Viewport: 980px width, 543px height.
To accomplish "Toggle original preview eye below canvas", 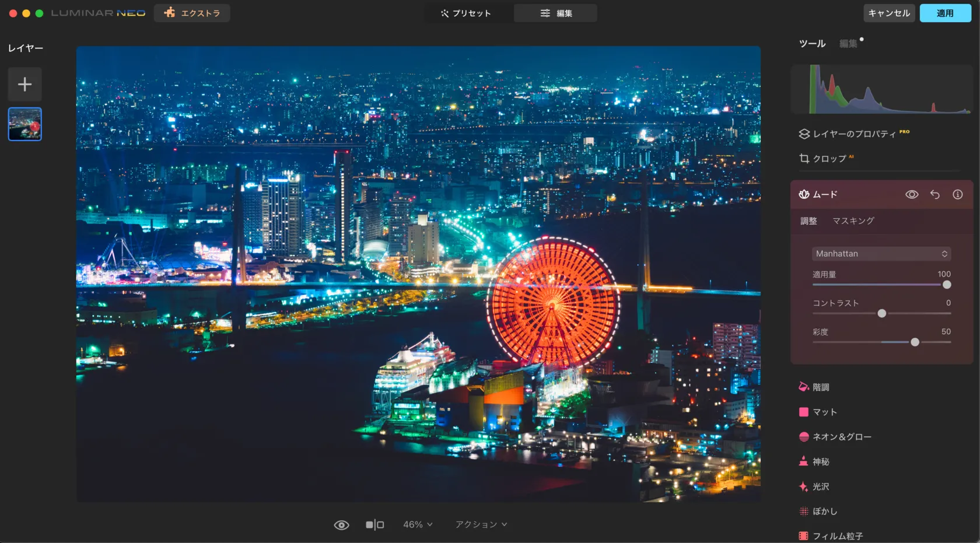I will coord(341,525).
